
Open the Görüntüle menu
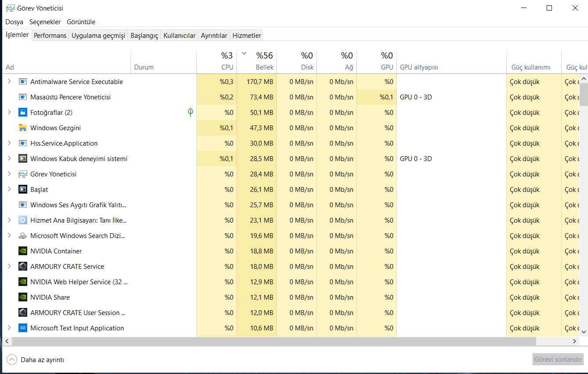(81, 22)
